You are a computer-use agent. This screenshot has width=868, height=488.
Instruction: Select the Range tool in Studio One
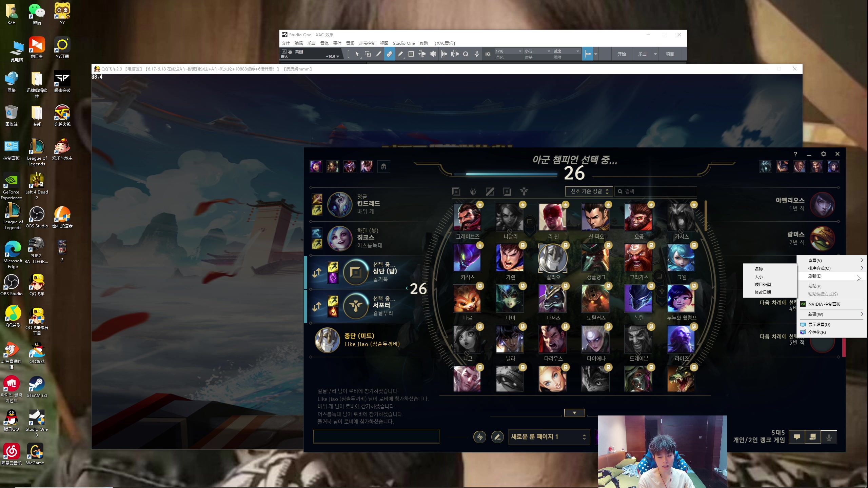(368, 54)
